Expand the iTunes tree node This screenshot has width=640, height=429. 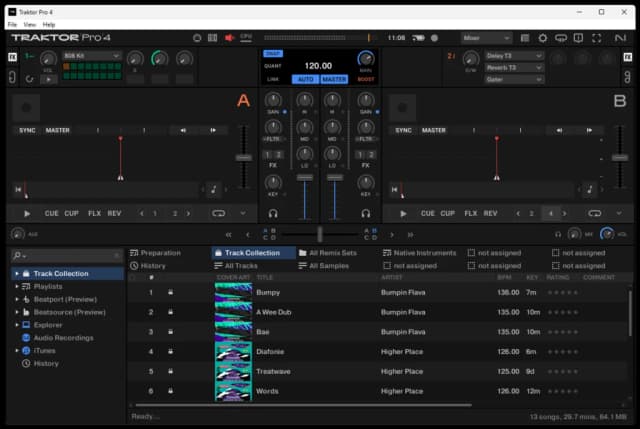pos(17,351)
